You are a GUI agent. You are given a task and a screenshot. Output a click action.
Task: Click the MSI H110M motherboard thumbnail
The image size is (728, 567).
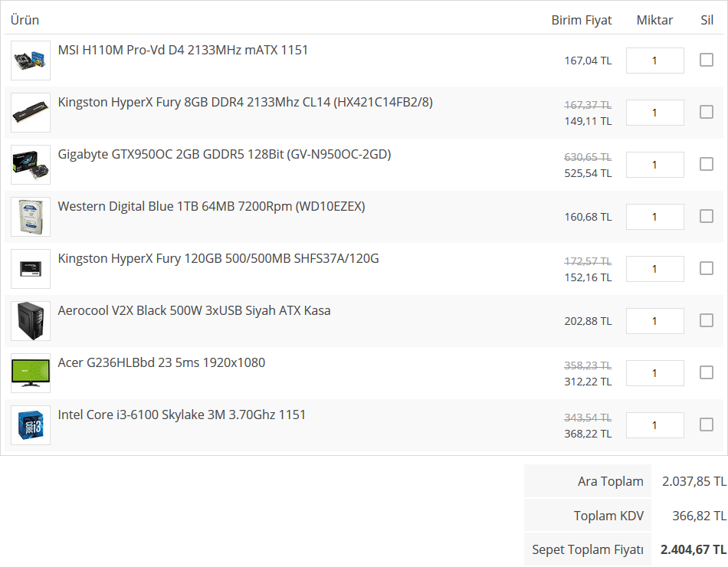click(x=31, y=61)
